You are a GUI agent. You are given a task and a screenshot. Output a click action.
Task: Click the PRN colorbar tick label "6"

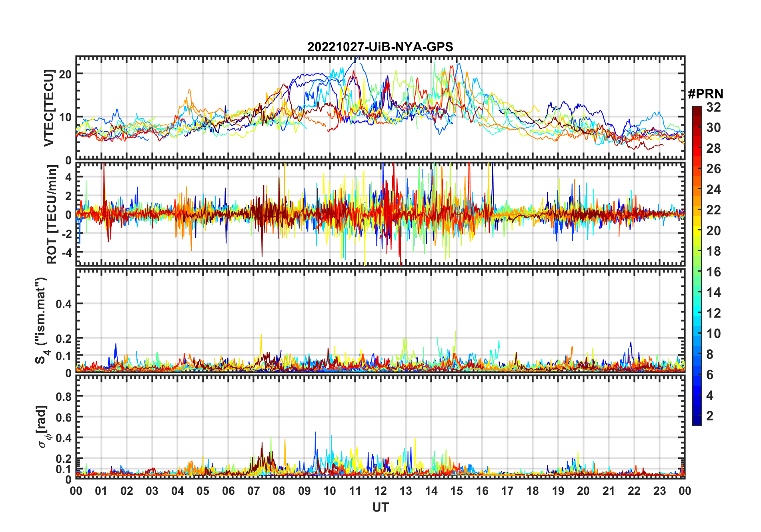[x=710, y=375]
